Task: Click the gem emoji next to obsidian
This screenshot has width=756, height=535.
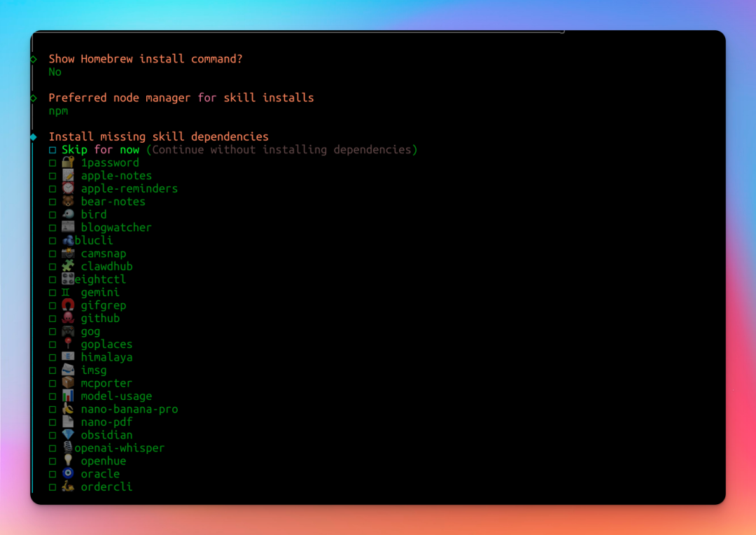Action: point(68,435)
